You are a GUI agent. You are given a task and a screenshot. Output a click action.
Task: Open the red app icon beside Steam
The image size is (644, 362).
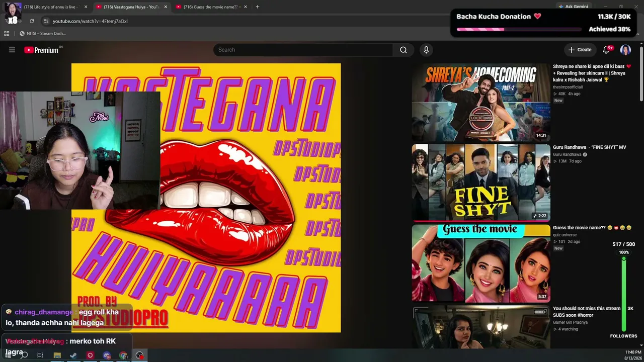(90, 355)
